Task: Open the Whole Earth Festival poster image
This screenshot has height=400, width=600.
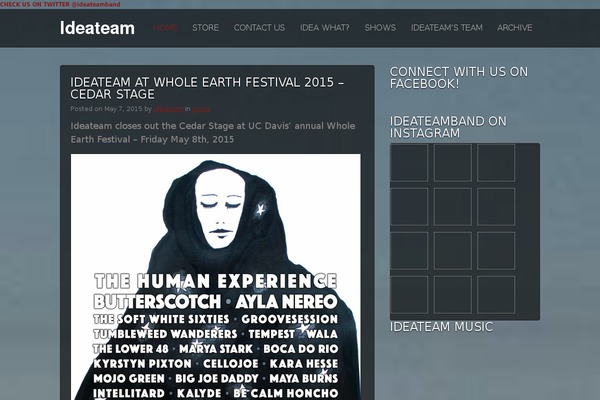Action: (x=216, y=277)
